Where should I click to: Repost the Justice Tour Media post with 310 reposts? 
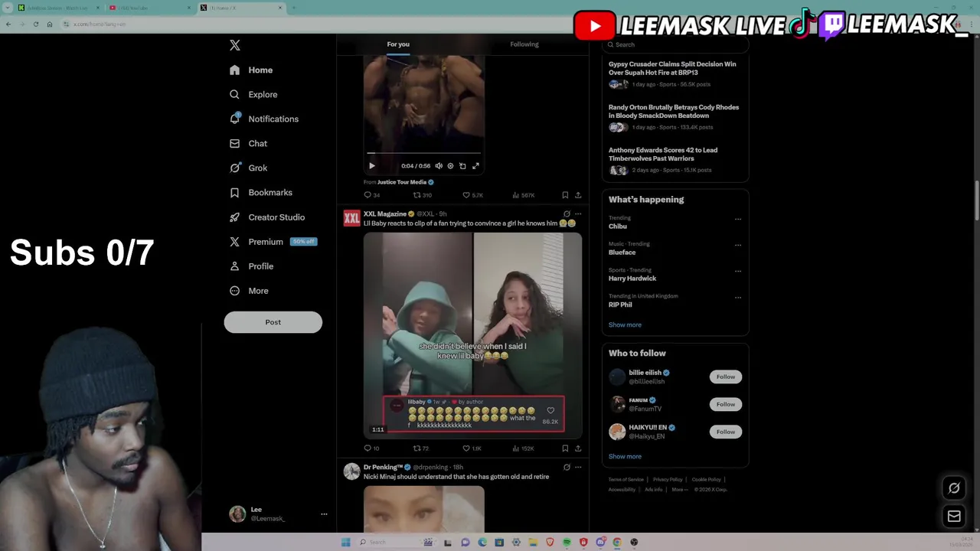pos(423,195)
